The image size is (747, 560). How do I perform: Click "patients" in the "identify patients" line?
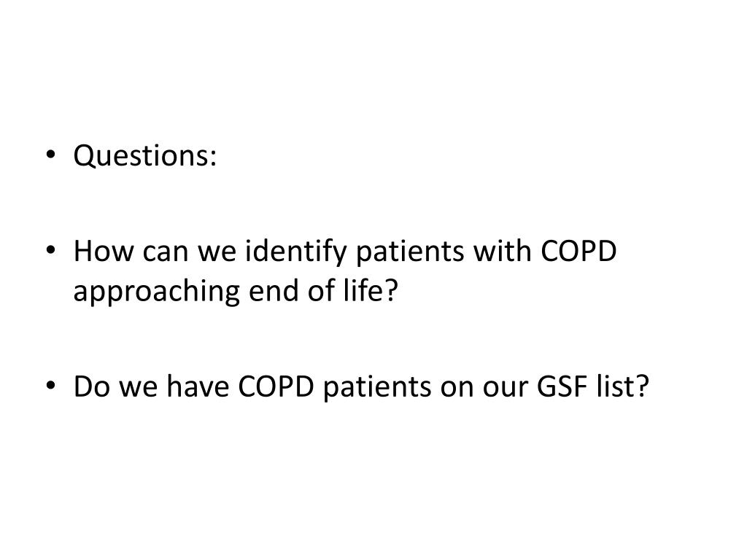(410, 252)
